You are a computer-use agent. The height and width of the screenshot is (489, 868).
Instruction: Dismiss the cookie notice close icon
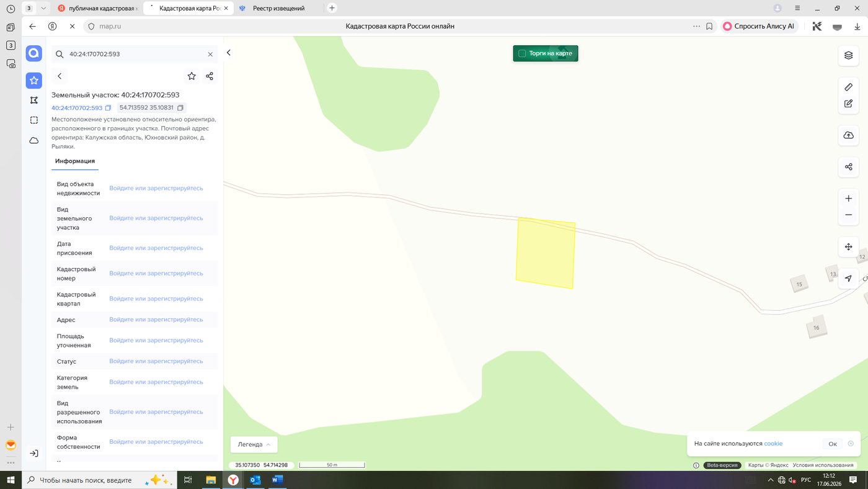[851, 444]
